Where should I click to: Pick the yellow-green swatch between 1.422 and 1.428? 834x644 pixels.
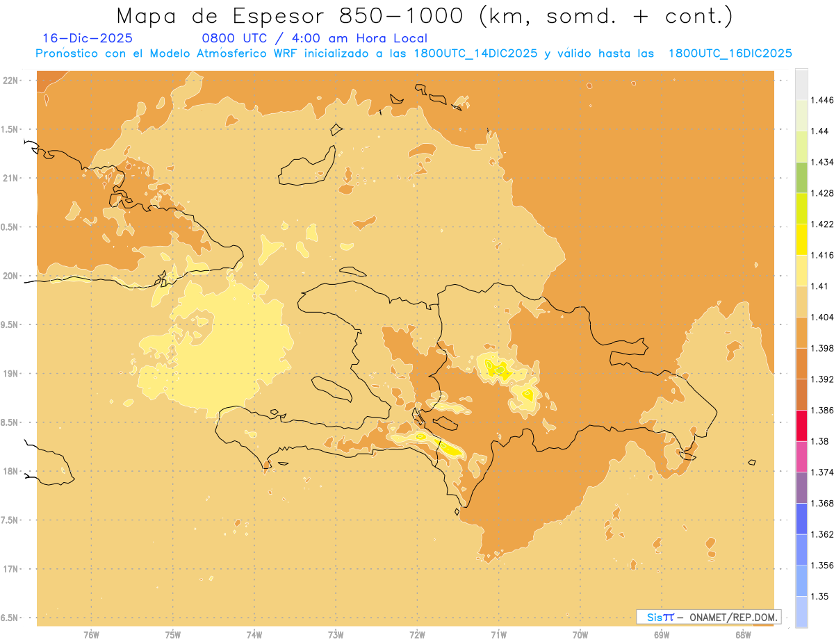click(801, 208)
